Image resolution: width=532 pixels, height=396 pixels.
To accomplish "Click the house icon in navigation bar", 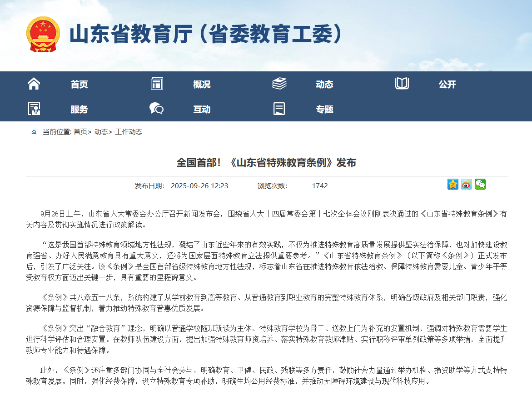I will (34, 84).
